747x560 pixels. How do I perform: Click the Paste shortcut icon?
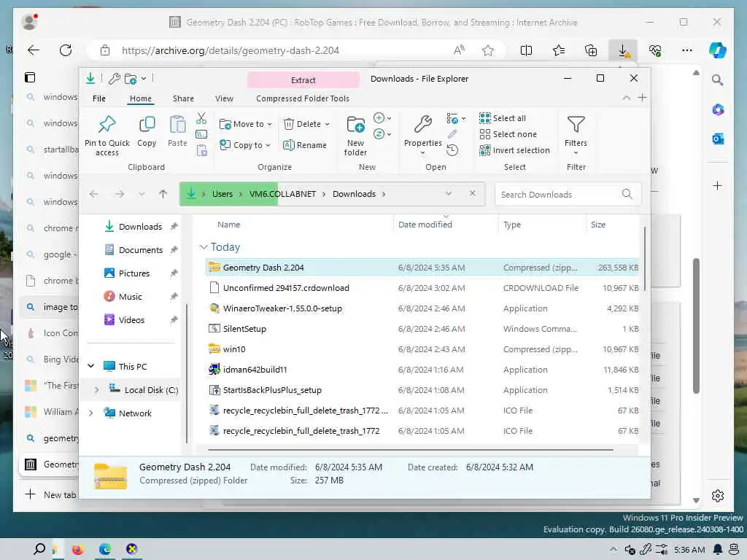(202, 150)
